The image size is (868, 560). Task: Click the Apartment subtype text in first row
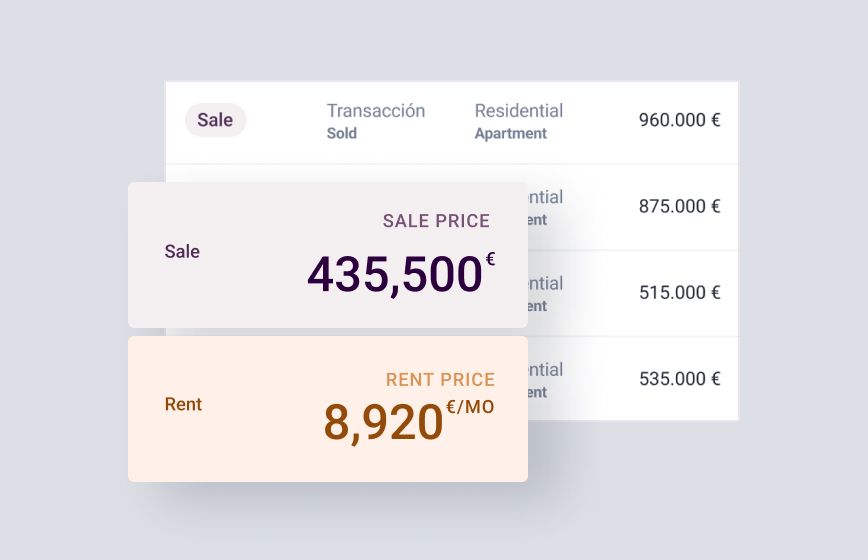[x=510, y=133]
